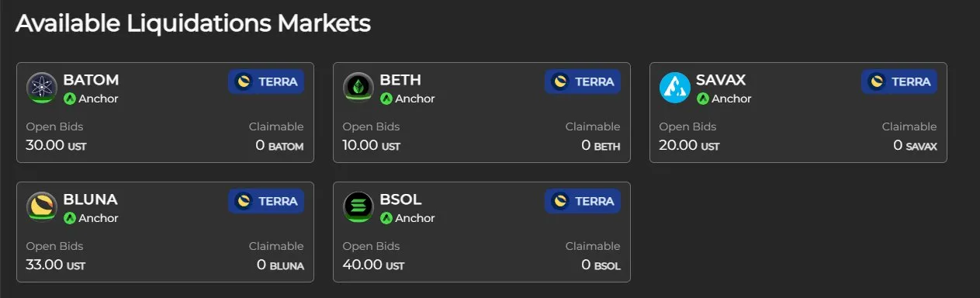
Task: Select the 40.00 UST BSOL open bids
Action: click(373, 265)
